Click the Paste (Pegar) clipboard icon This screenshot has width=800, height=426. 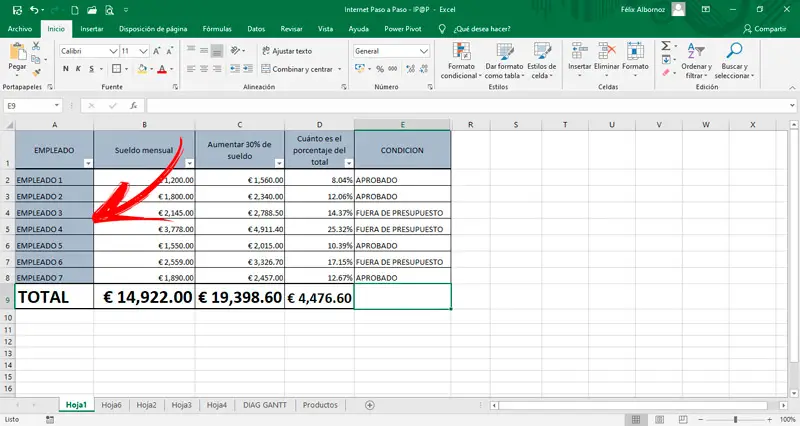coord(17,54)
